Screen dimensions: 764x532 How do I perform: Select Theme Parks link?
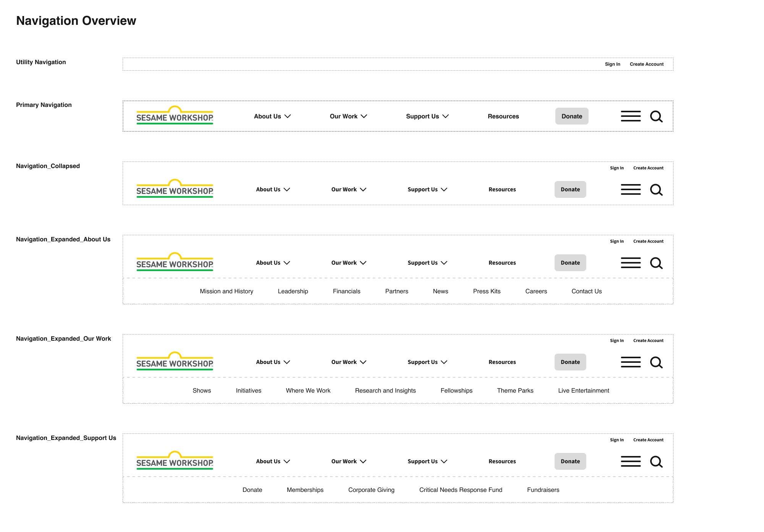(515, 390)
